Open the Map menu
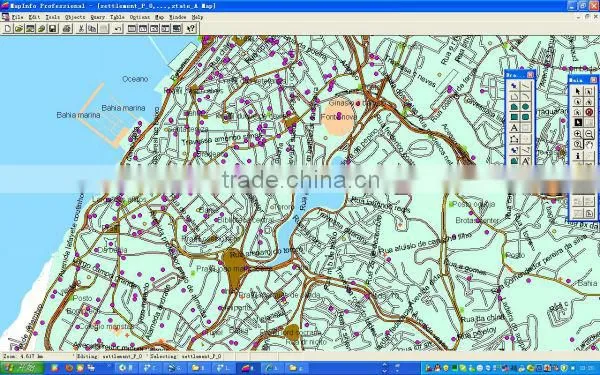600x375 pixels. click(x=159, y=17)
